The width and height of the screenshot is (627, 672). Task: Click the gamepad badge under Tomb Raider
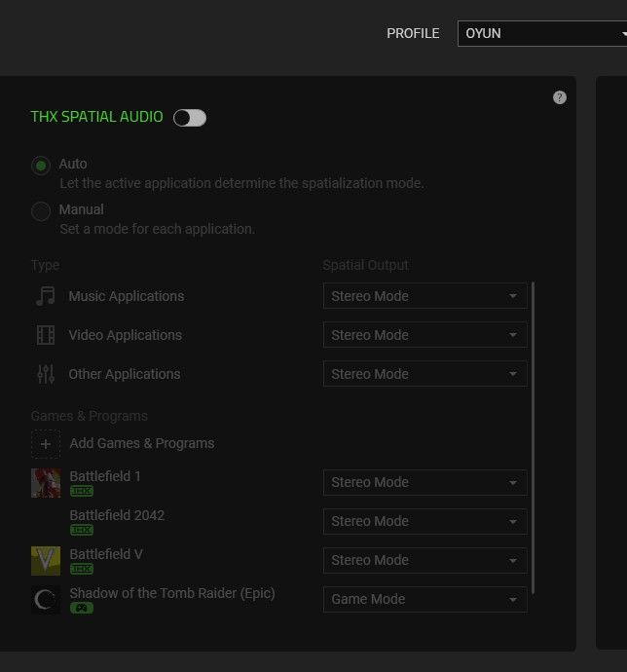tap(82, 608)
